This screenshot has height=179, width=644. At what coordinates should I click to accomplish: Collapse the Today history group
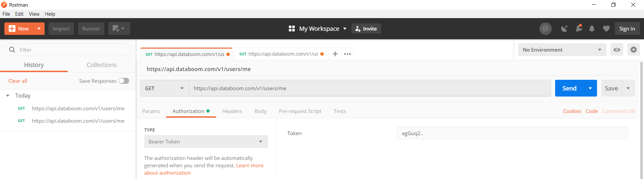tap(8, 96)
